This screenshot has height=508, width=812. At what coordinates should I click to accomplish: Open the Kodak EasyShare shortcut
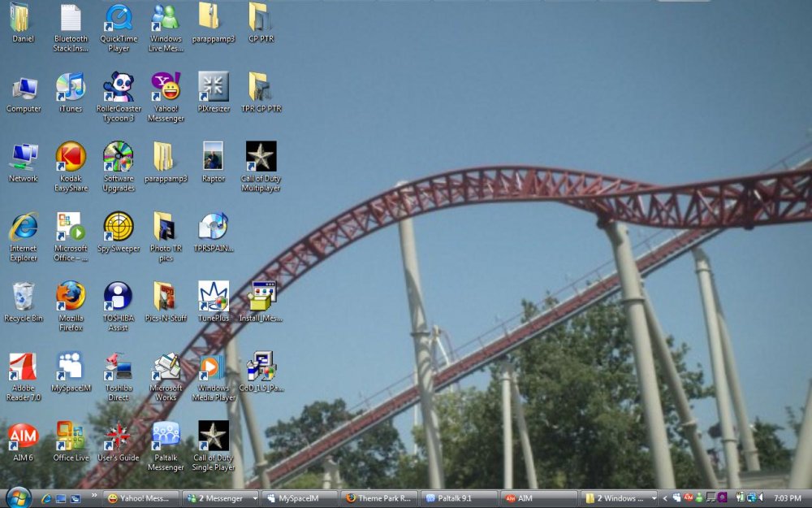[x=71, y=158]
